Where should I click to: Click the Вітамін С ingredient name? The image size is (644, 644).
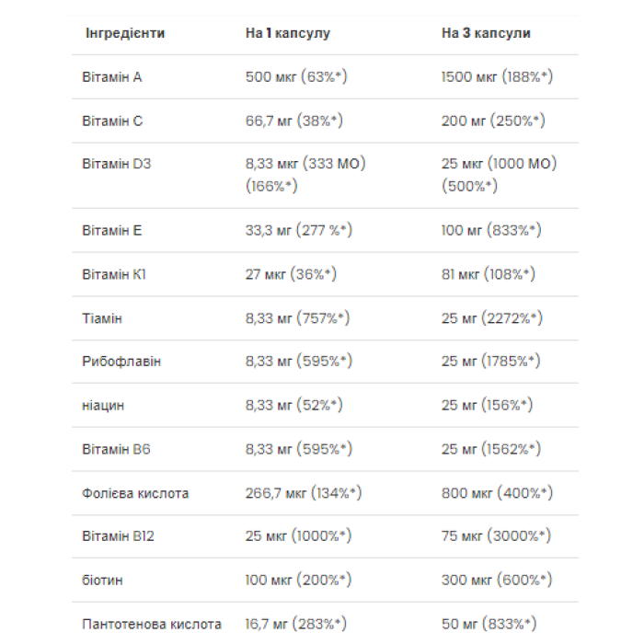click(112, 121)
